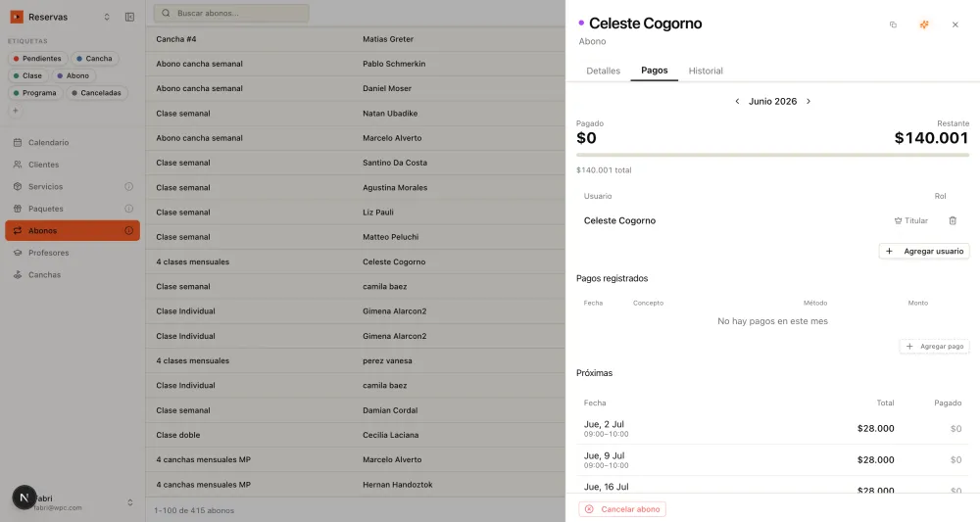
Task: Switch to the Historial tab
Action: 706,71
